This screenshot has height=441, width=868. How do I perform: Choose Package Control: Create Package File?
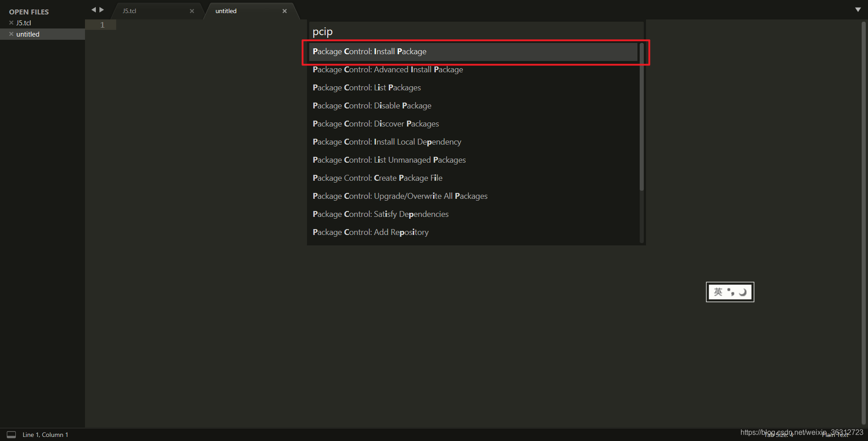click(473, 178)
